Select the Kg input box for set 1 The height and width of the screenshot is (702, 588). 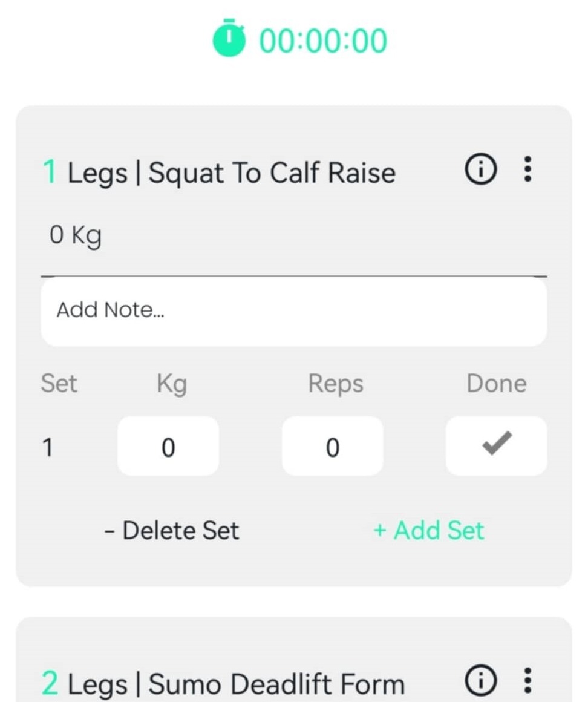point(168,447)
